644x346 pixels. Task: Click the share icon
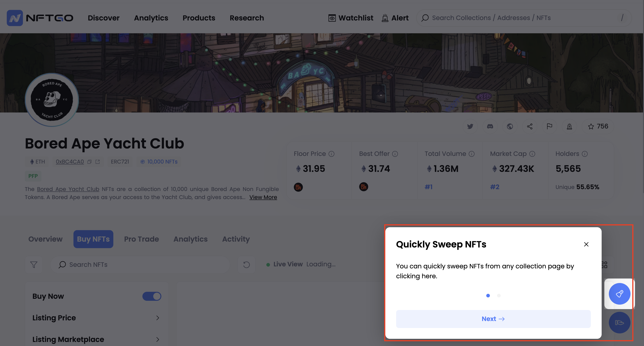point(530,126)
